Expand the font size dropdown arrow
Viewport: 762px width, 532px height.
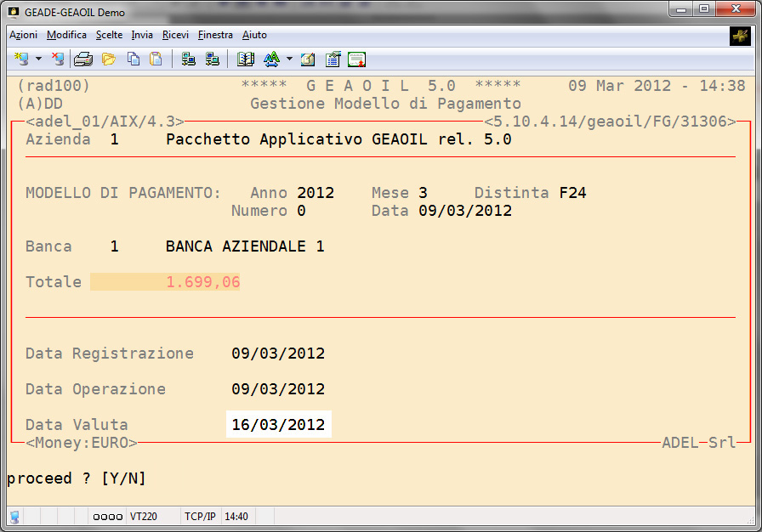click(x=289, y=59)
